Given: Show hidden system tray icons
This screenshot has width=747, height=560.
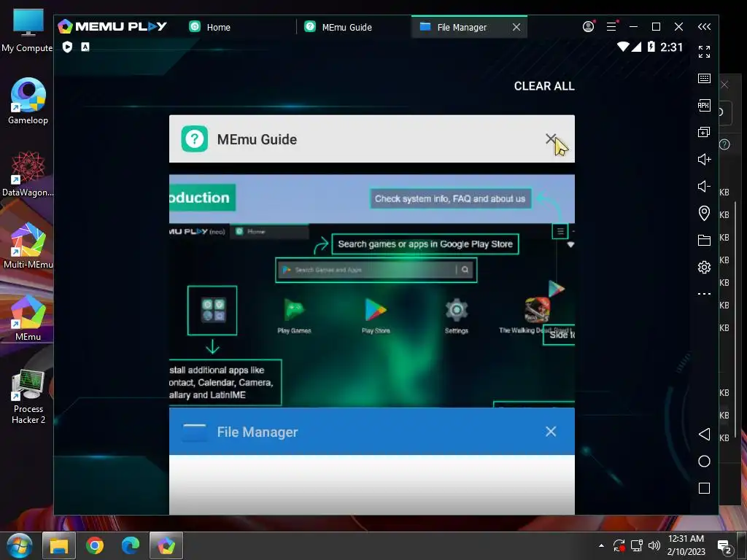Looking at the screenshot, I should click(x=601, y=545).
